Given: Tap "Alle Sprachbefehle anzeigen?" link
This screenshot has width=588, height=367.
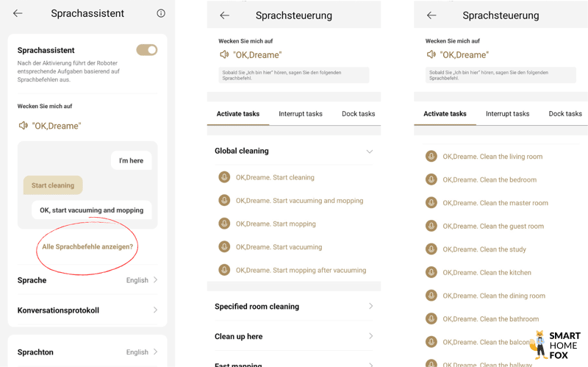Looking at the screenshot, I should pos(87,246).
